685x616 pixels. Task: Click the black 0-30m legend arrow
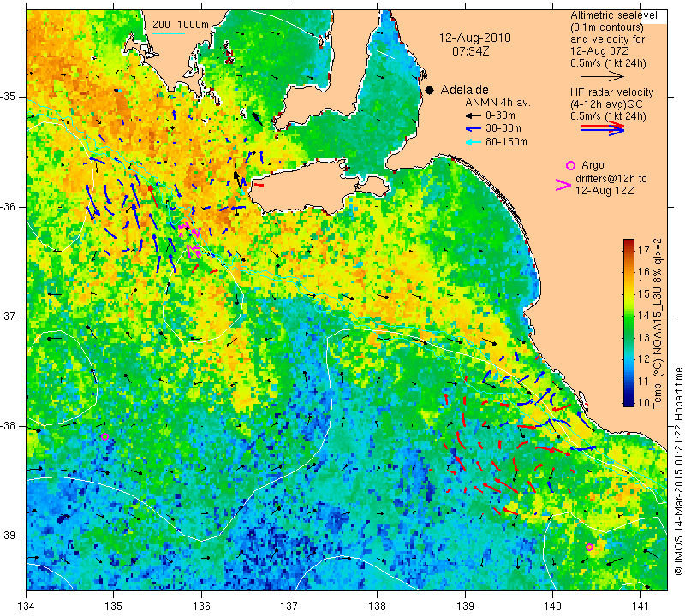[473, 115]
